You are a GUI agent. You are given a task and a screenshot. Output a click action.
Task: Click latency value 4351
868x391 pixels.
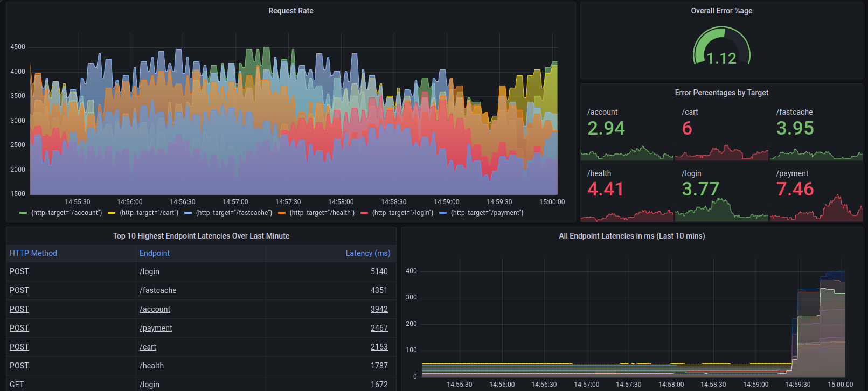coord(379,290)
